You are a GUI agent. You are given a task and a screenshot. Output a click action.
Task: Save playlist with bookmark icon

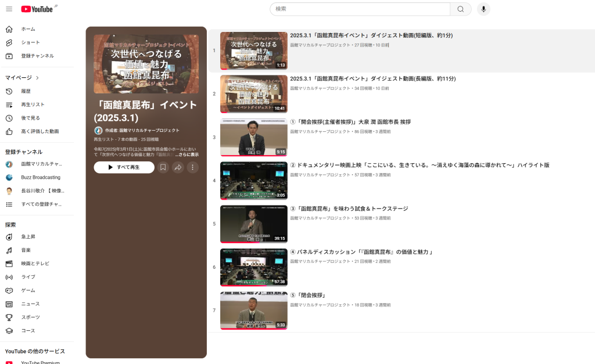click(x=163, y=167)
